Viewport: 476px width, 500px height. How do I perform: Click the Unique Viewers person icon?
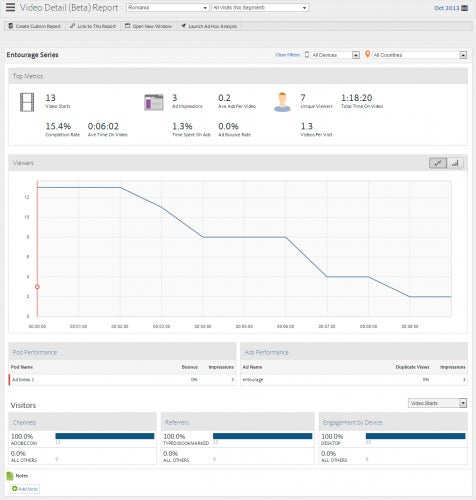(x=282, y=102)
